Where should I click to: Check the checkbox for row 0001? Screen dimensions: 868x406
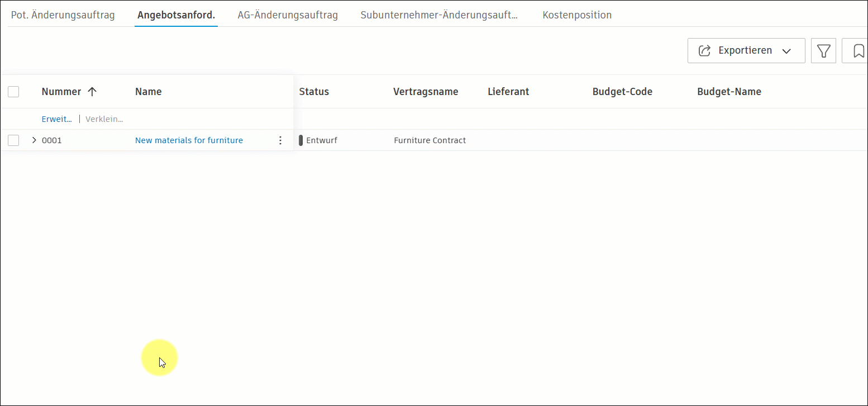click(13, 140)
